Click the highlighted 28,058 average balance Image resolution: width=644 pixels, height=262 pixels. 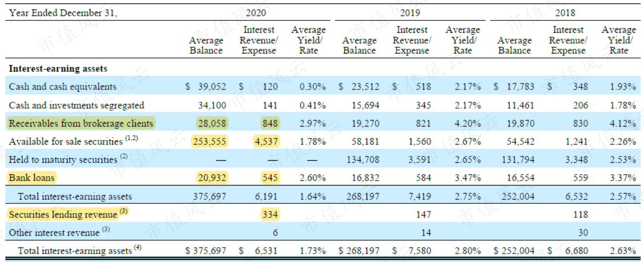[213, 123]
